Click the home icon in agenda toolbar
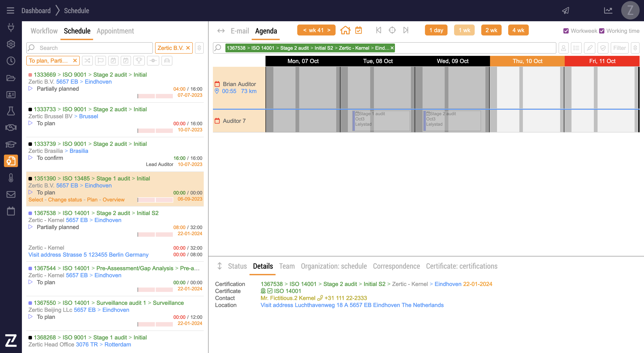 pyautogui.click(x=345, y=30)
